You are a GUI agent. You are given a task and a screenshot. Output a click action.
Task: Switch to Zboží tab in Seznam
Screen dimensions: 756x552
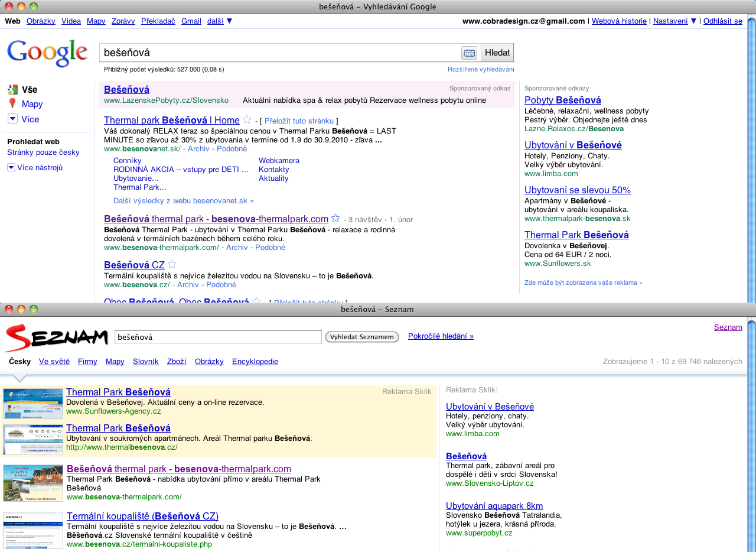pos(177,361)
